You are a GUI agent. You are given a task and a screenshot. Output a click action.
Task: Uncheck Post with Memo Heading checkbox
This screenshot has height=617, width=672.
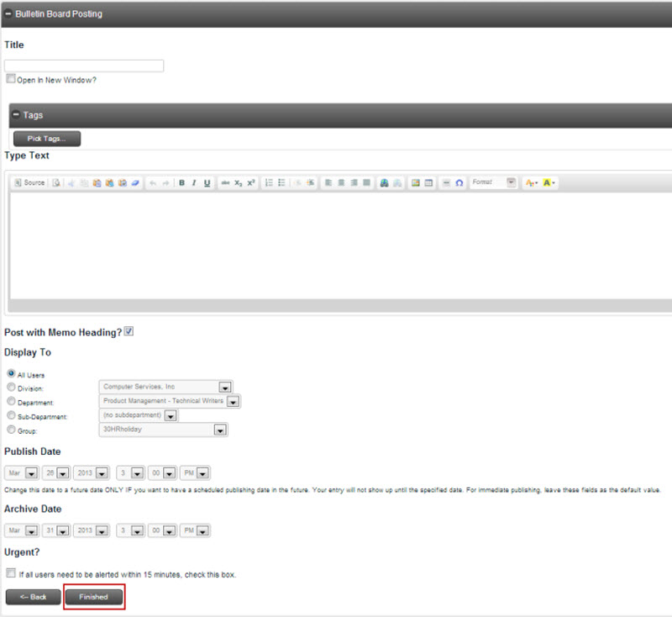(129, 331)
